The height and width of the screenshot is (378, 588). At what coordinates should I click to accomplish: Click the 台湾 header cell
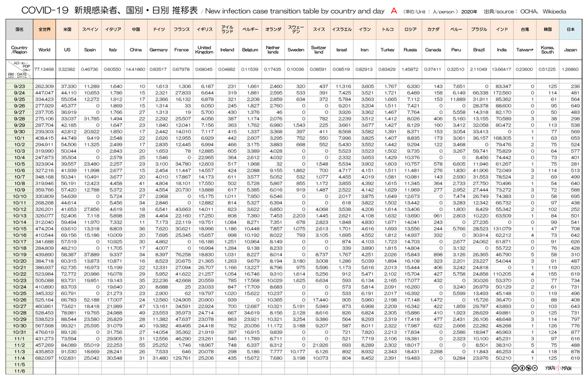click(x=525, y=29)
